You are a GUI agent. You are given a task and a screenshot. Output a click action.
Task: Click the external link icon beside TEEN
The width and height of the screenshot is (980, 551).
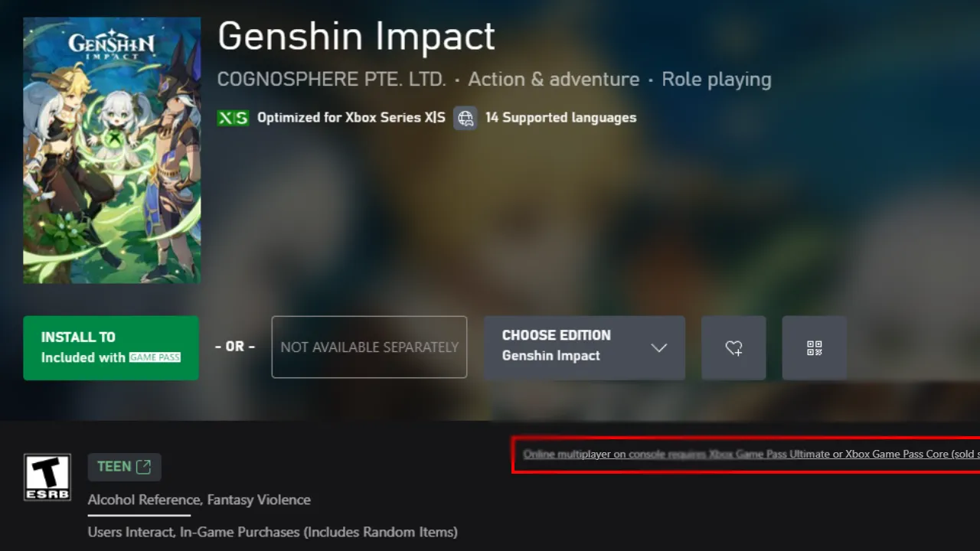(143, 467)
